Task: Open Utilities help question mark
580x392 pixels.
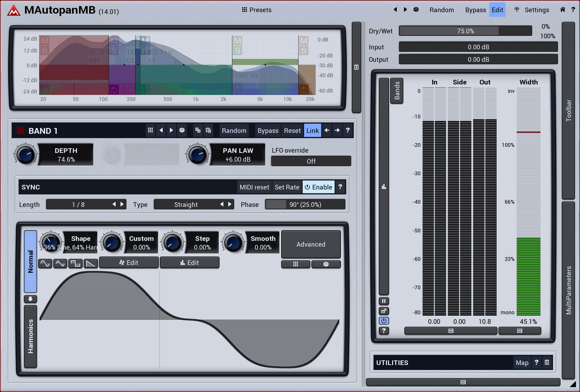Action: [536, 362]
